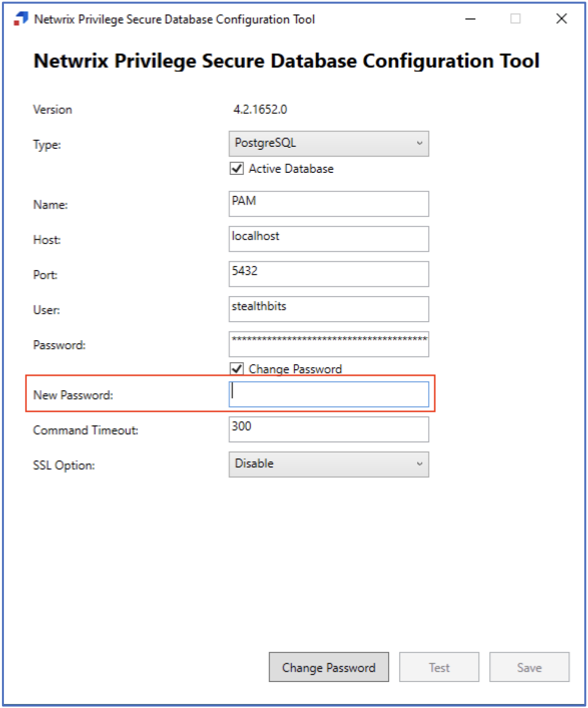
Task: Focus the database Name field
Action: coord(328,204)
